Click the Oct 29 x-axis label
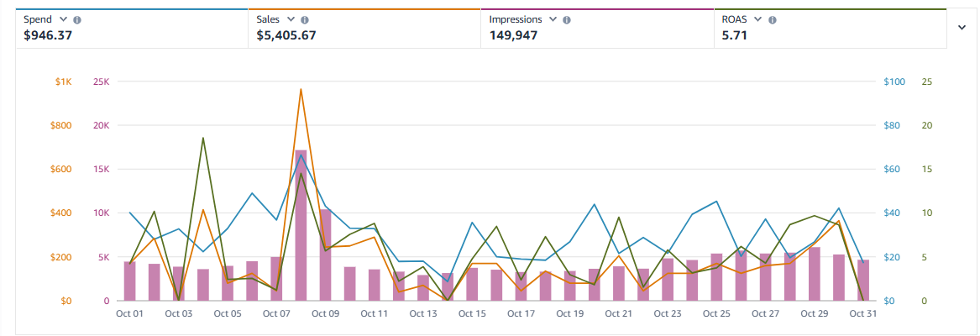Viewport: 980px width, 336px height. pyautogui.click(x=815, y=312)
